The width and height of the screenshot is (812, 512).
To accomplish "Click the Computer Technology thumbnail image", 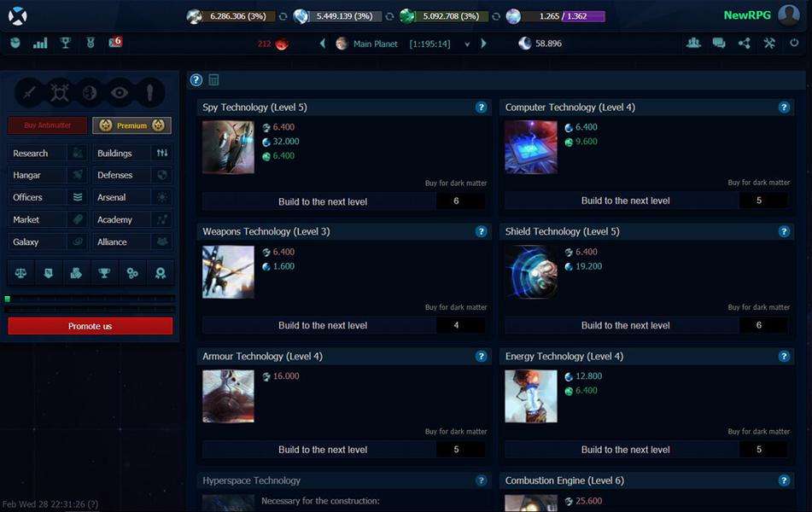I will coord(530,147).
